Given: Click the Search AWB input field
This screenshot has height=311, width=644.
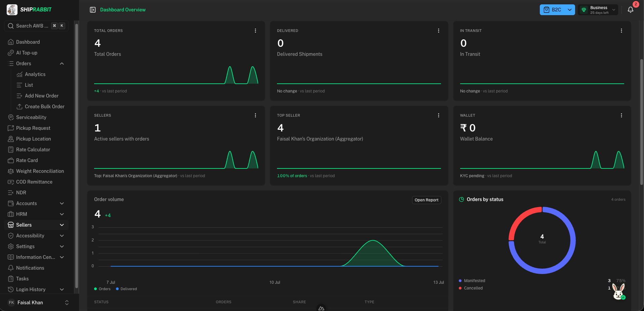Looking at the screenshot, I should click(x=36, y=26).
